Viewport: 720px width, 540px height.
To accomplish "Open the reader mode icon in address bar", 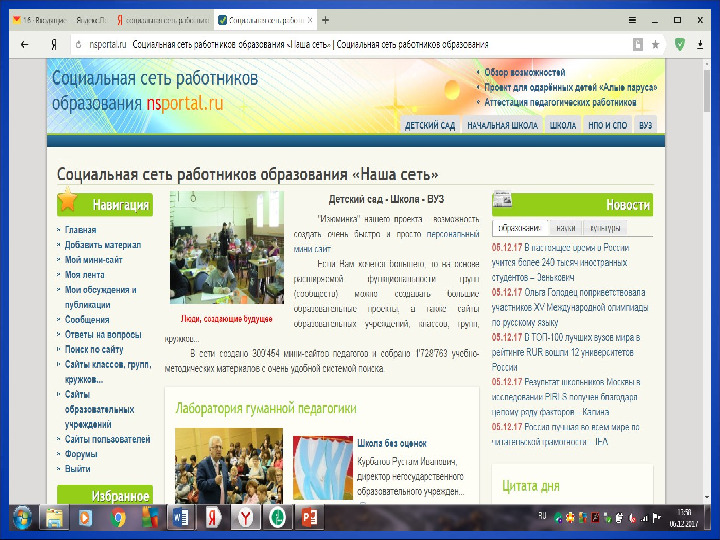I will click(x=638, y=45).
